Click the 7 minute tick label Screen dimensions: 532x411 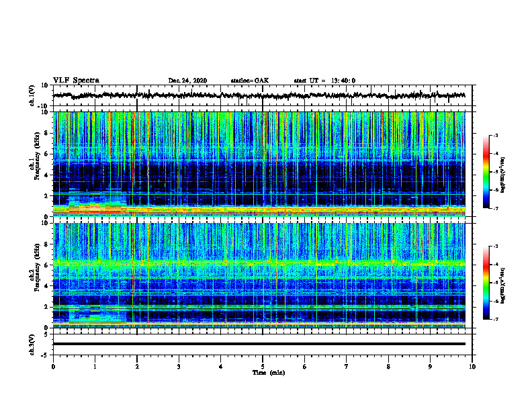click(347, 367)
